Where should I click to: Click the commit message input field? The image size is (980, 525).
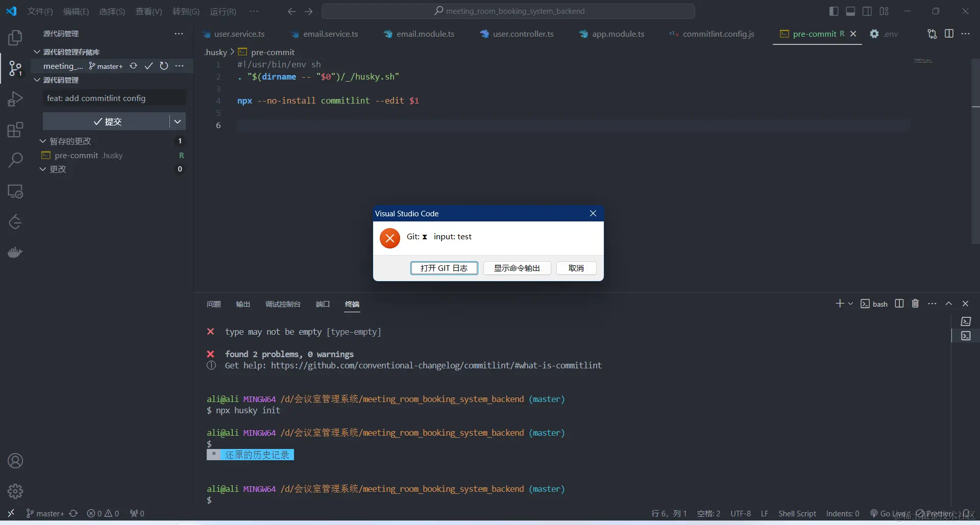pyautogui.click(x=114, y=98)
